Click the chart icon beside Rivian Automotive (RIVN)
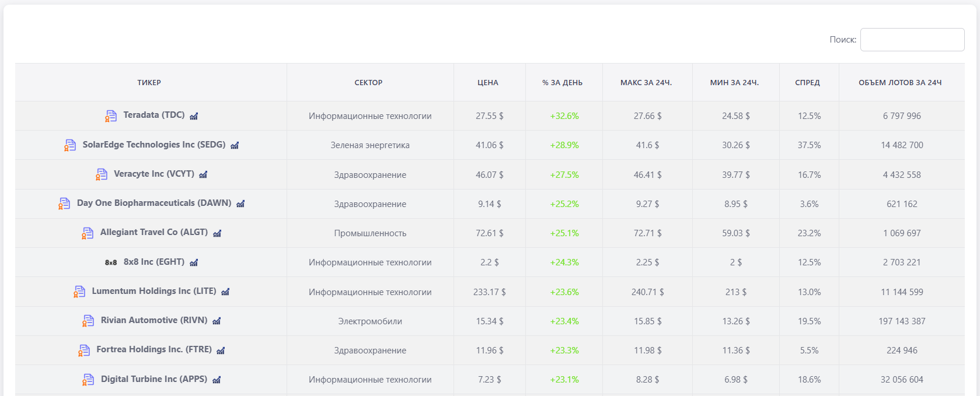This screenshot has height=396, width=980. 217,321
